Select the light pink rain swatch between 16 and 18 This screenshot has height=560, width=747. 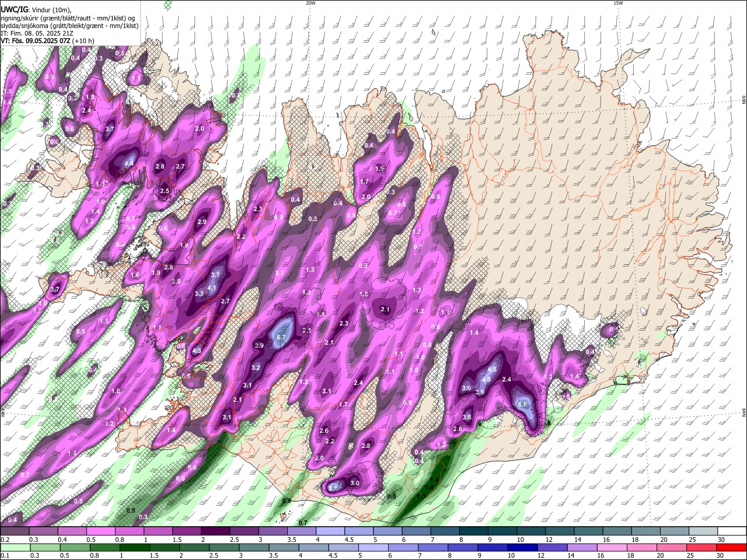click(x=612, y=547)
